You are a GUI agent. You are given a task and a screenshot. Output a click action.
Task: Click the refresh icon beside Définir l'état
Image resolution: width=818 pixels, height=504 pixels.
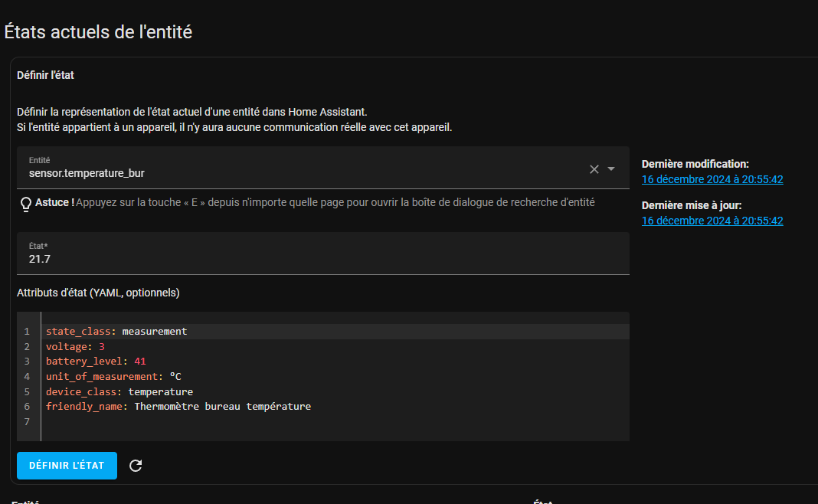coord(136,466)
